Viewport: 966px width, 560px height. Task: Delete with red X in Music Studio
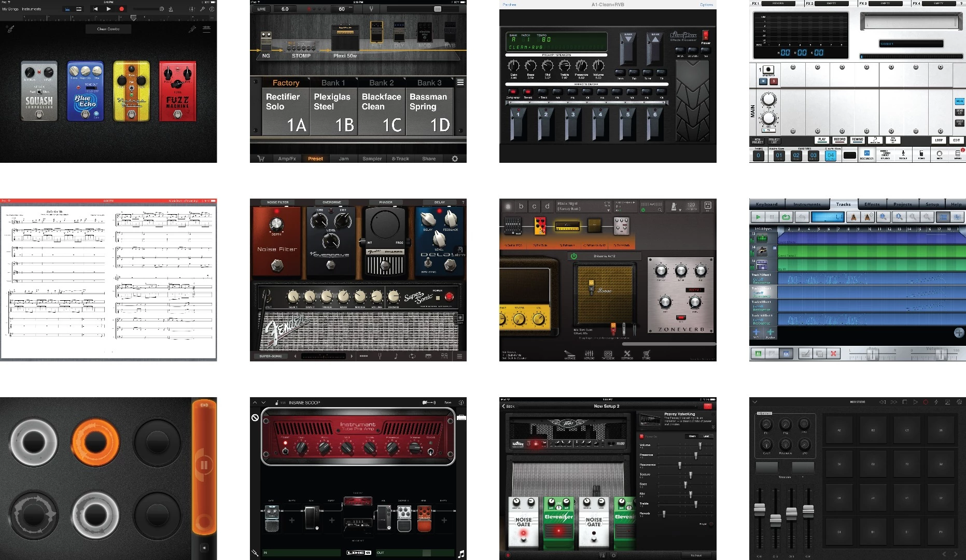click(x=833, y=354)
